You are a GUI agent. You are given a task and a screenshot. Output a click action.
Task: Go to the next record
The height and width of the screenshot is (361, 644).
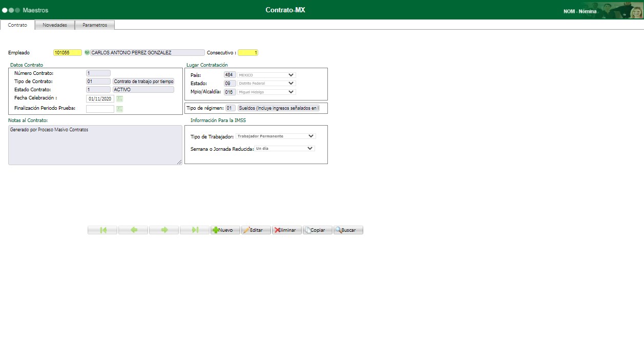tap(164, 230)
